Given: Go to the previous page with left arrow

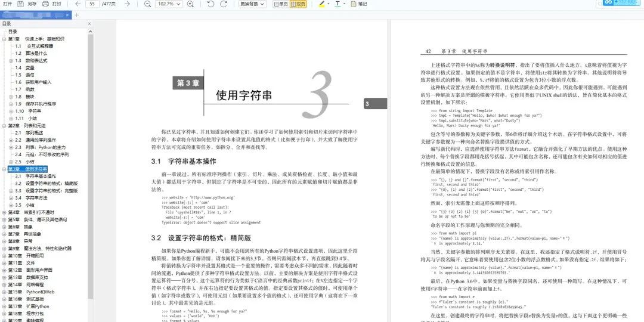Looking at the screenshot, I should click(78, 4).
